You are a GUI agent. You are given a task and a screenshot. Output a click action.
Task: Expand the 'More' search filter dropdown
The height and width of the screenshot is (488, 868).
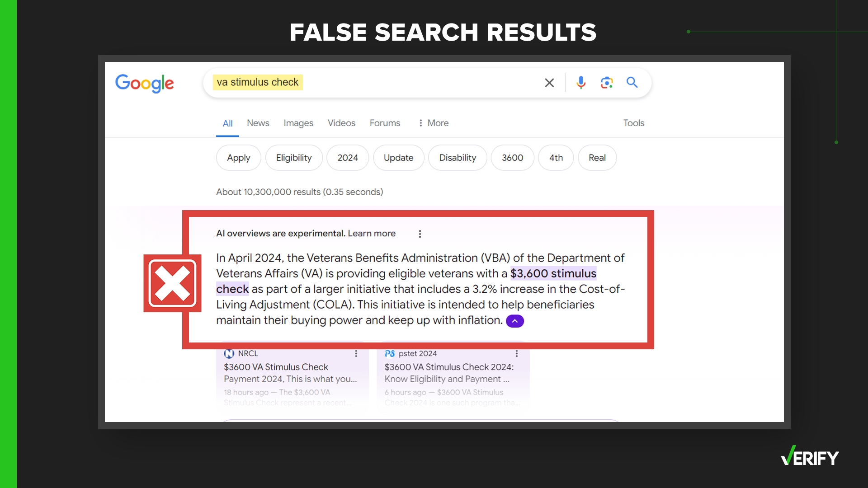(433, 123)
